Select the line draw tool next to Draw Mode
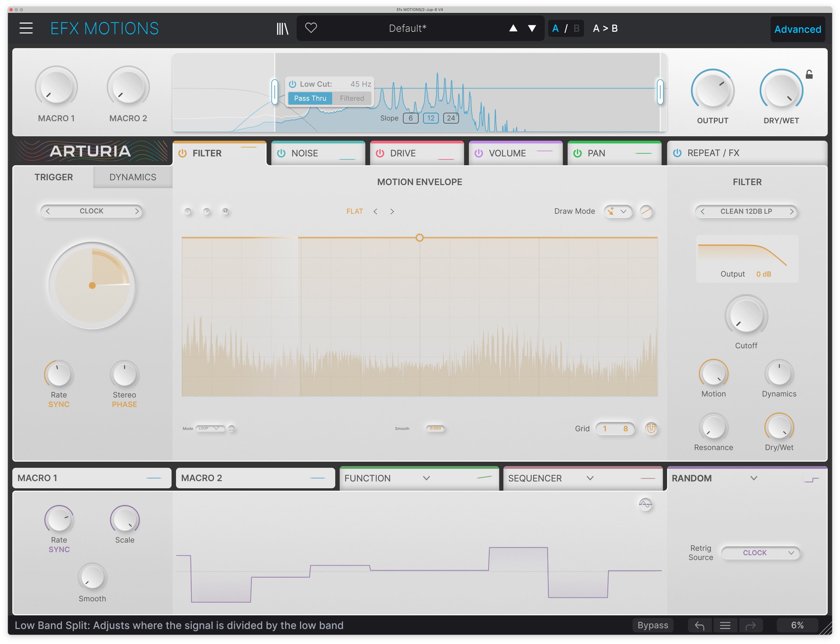Screen dimensions: 840x644 point(646,211)
